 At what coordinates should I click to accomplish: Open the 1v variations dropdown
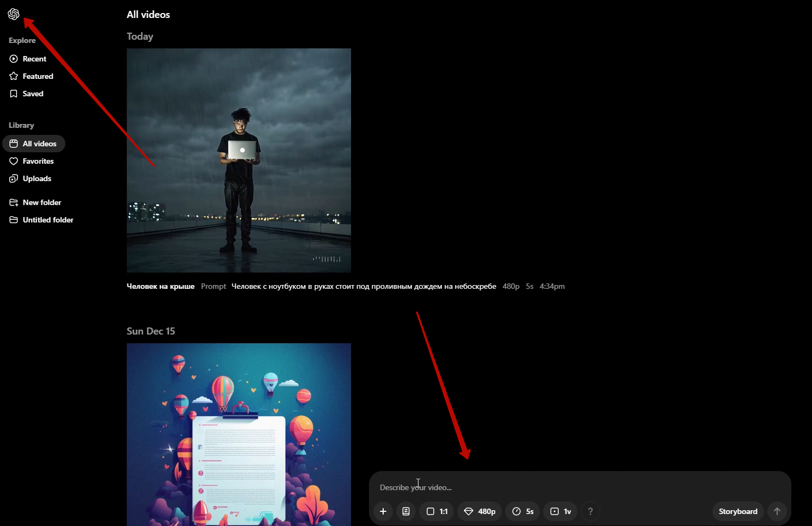point(560,511)
